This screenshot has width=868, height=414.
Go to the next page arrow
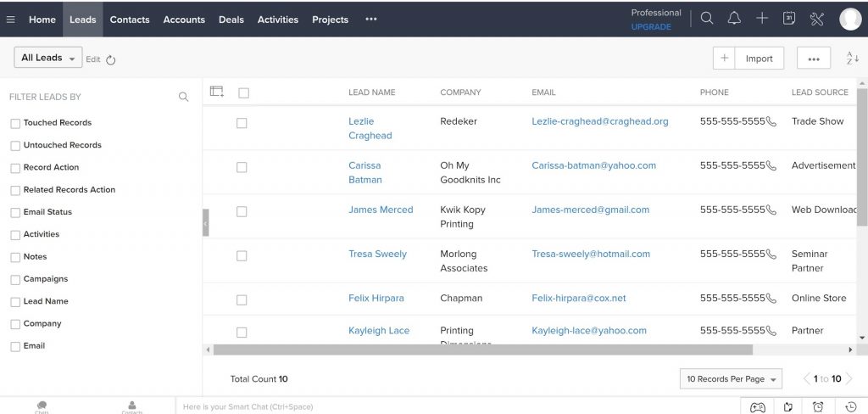pyautogui.click(x=849, y=379)
